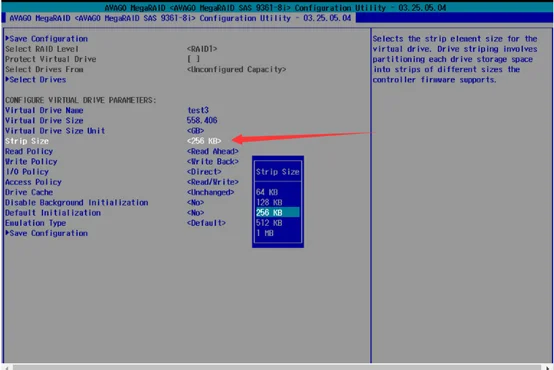Open the Virtual Drive Size Unit GB dropdown
The height and width of the screenshot is (370, 554).
(195, 131)
